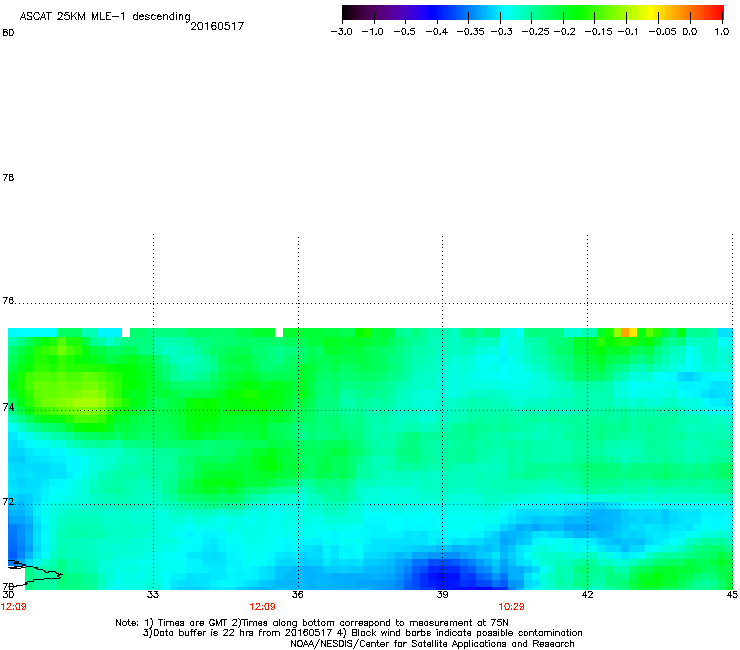
Task: Click the longitude 36 axis label
Action: (x=297, y=595)
